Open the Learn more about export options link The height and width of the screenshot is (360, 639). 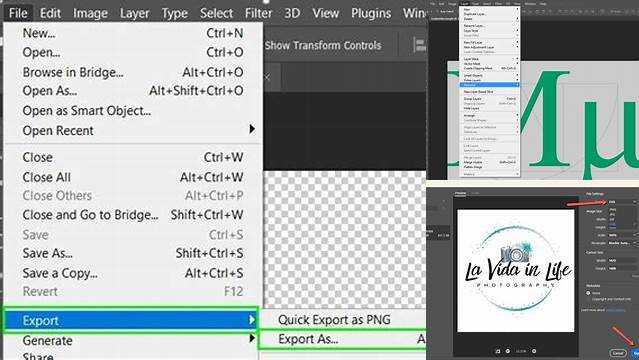(615, 310)
